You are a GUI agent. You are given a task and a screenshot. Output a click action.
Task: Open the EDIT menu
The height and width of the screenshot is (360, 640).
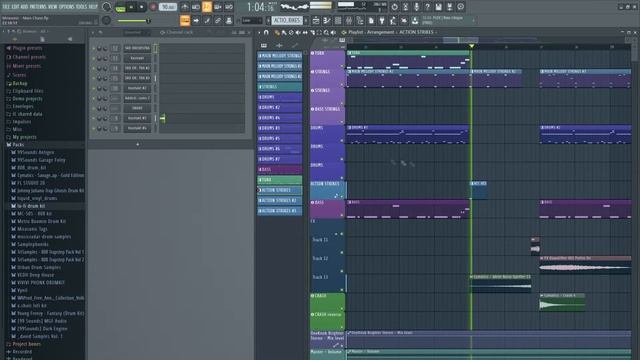pyautogui.click(x=15, y=7)
